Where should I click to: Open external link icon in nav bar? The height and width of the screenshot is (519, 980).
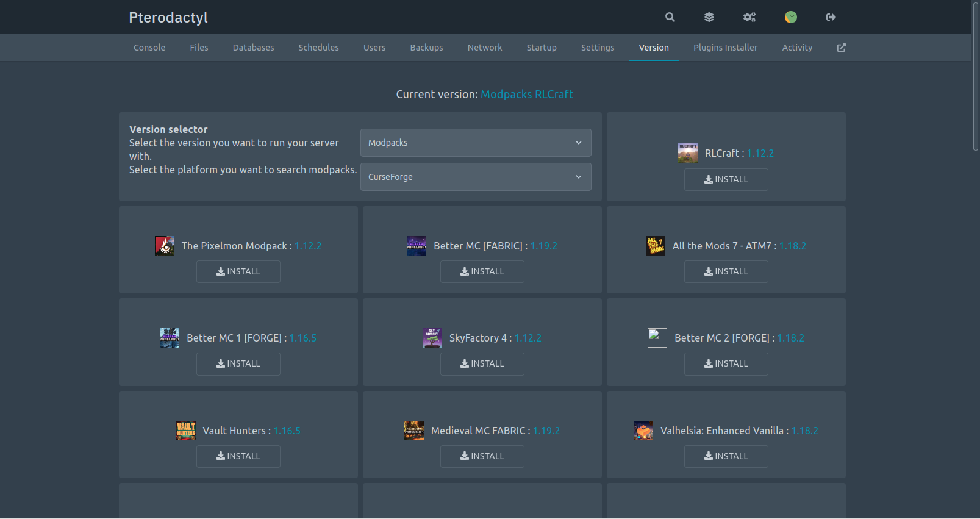click(x=842, y=48)
